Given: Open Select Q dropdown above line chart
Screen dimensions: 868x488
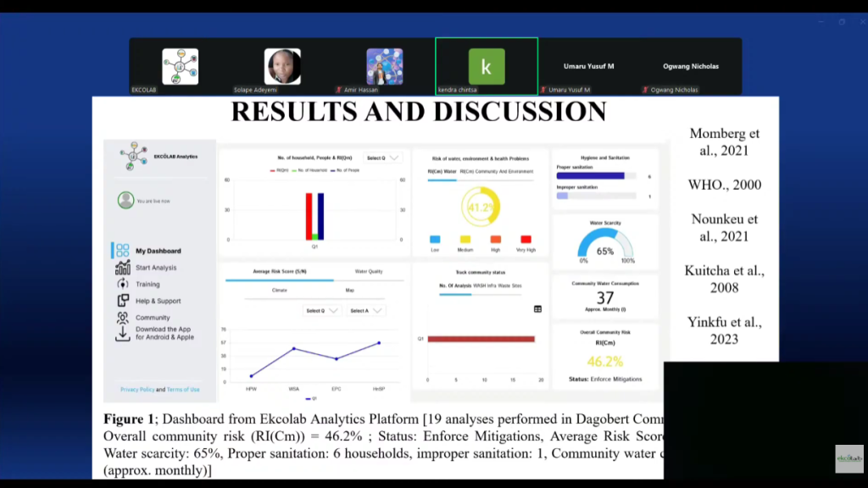Looking at the screenshot, I should click(322, 311).
